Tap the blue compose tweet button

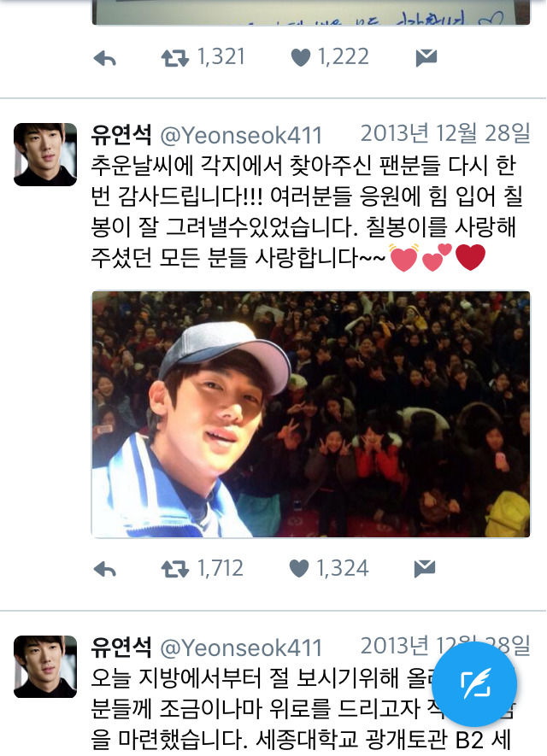pos(474,683)
